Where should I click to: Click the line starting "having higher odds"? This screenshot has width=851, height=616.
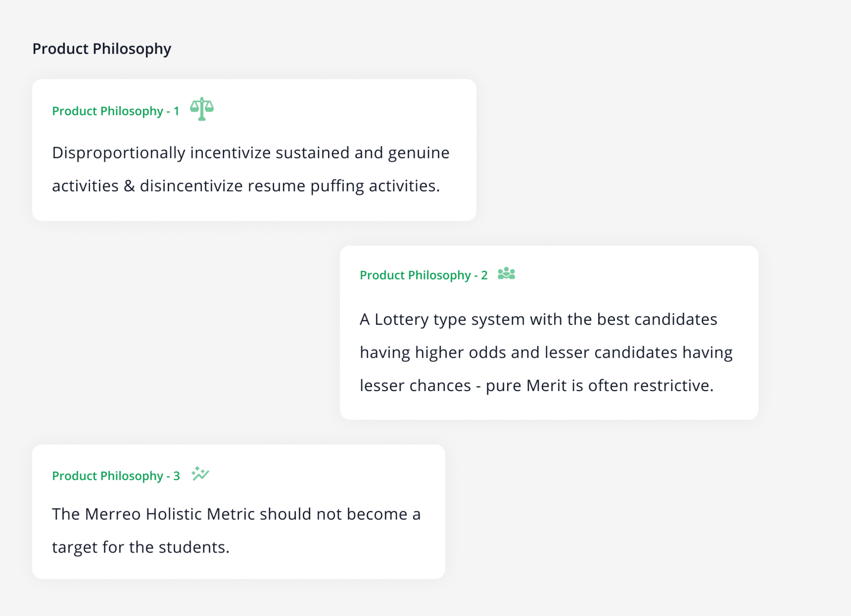(x=546, y=352)
